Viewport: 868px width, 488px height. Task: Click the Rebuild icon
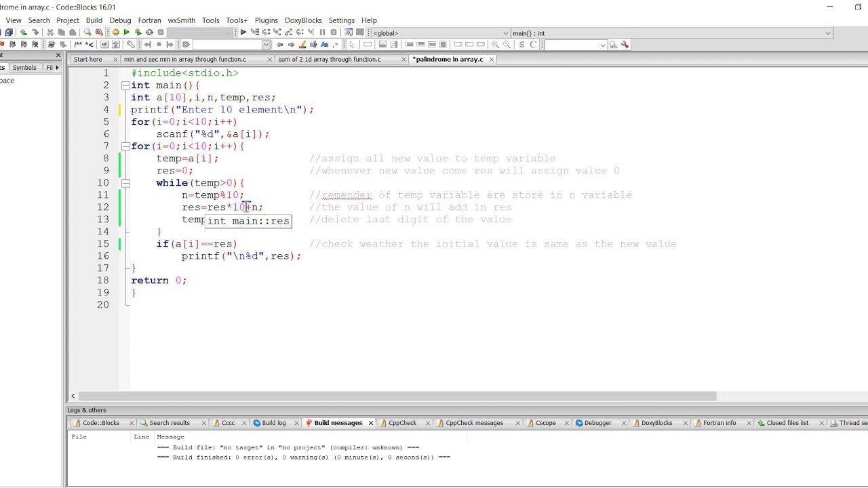(x=149, y=33)
